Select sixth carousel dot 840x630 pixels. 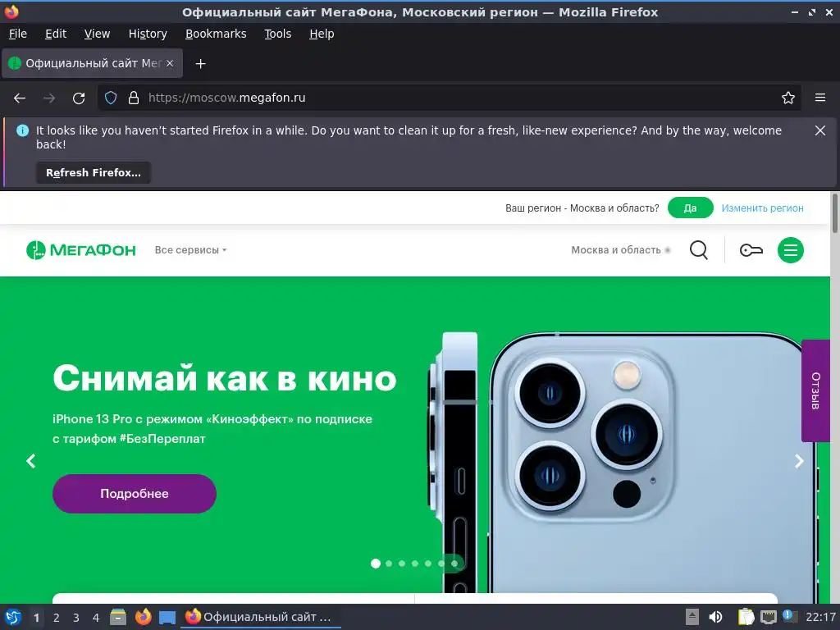pyautogui.click(x=441, y=564)
